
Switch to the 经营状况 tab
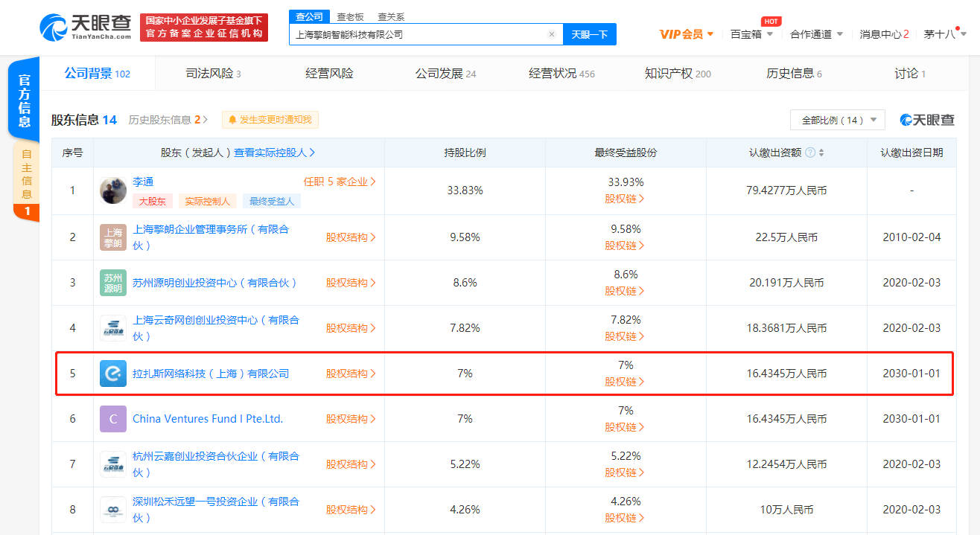pyautogui.click(x=561, y=74)
